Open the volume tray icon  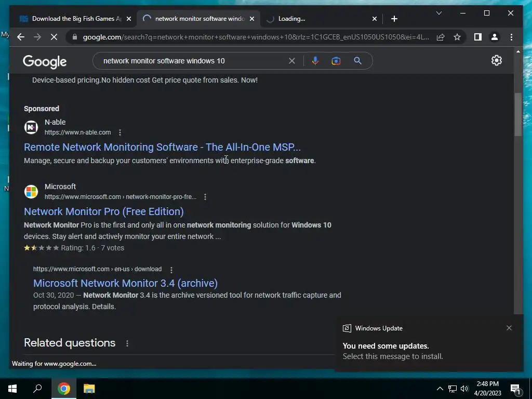pyautogui.click(x=464, y=389)
